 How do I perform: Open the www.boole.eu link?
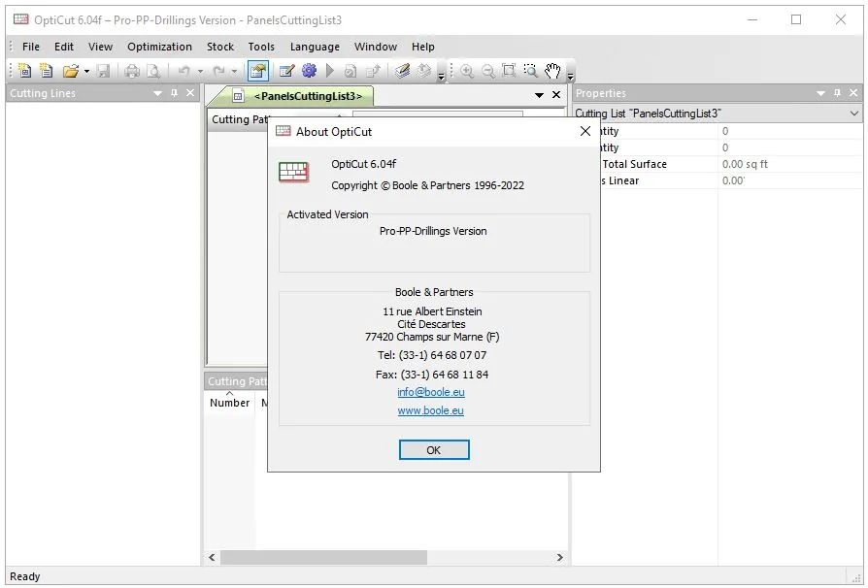pos(431,410)
